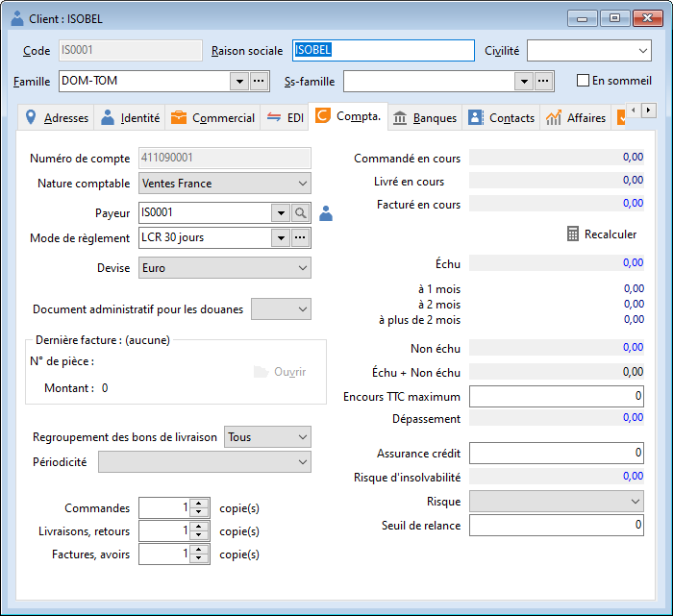Click the Numéro de compte field
673x616 pixels.
tap(224, 158)
